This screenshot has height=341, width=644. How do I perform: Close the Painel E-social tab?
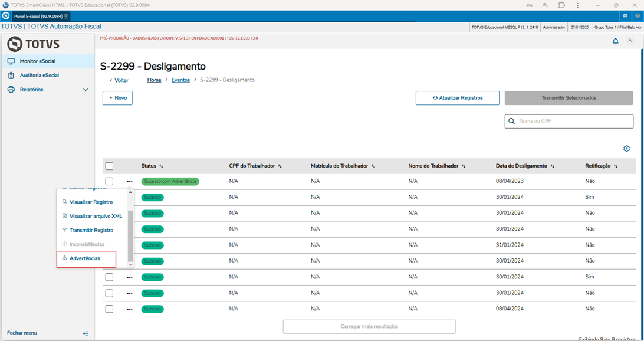click(x=66, y=17)
